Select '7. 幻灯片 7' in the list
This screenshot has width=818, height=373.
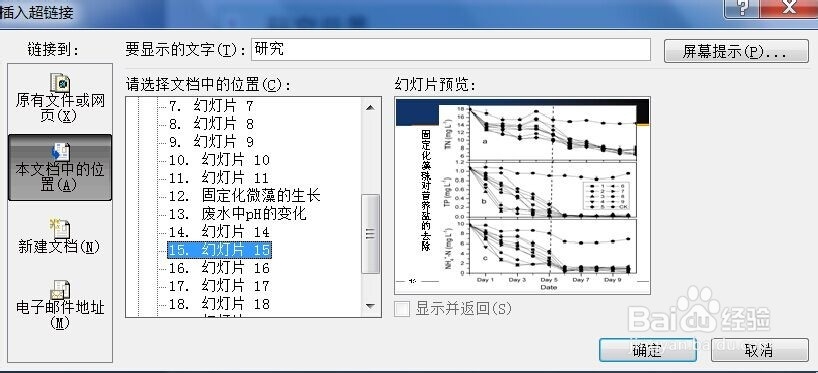pos(211,106)
